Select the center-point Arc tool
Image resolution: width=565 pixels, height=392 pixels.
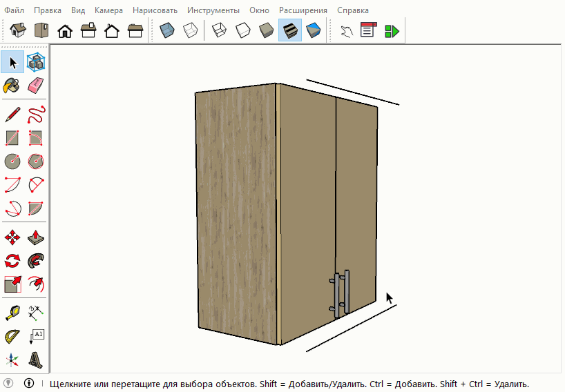tap(12, 185)
